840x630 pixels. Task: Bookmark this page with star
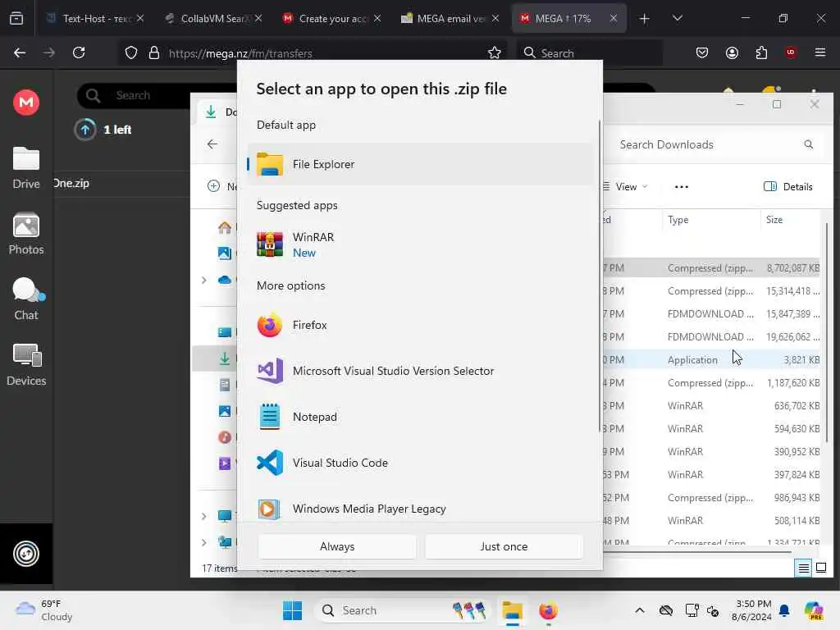(x=494, y=52)
